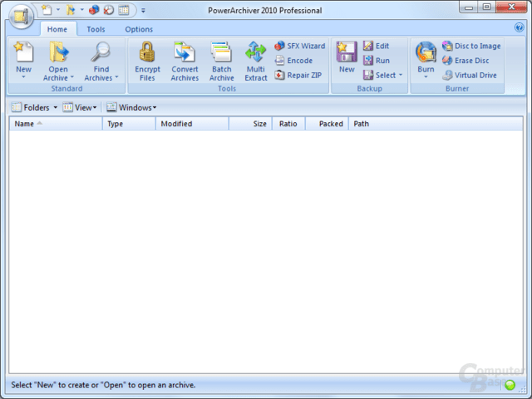Open the Virtual Drive tool
532x399 pixels.
(470, 75)
